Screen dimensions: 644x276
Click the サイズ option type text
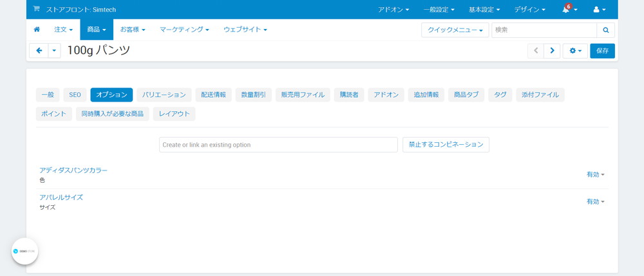click(x=47, y=208)
